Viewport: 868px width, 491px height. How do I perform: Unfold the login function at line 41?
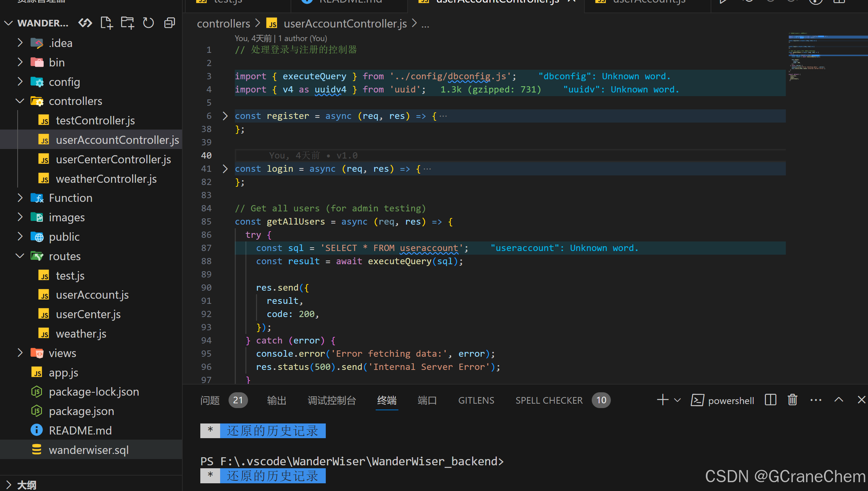point(225,169)
